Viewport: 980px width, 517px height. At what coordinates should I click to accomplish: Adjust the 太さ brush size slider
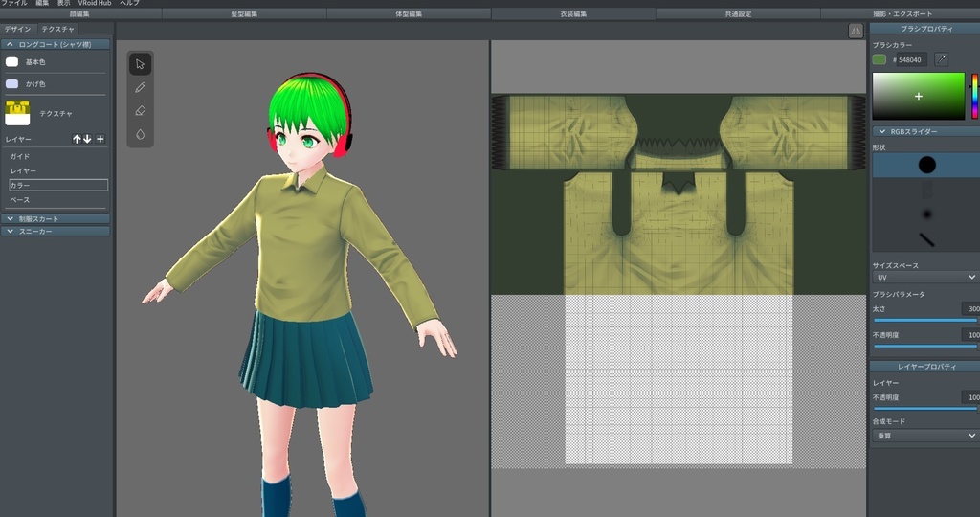point(925,320)
